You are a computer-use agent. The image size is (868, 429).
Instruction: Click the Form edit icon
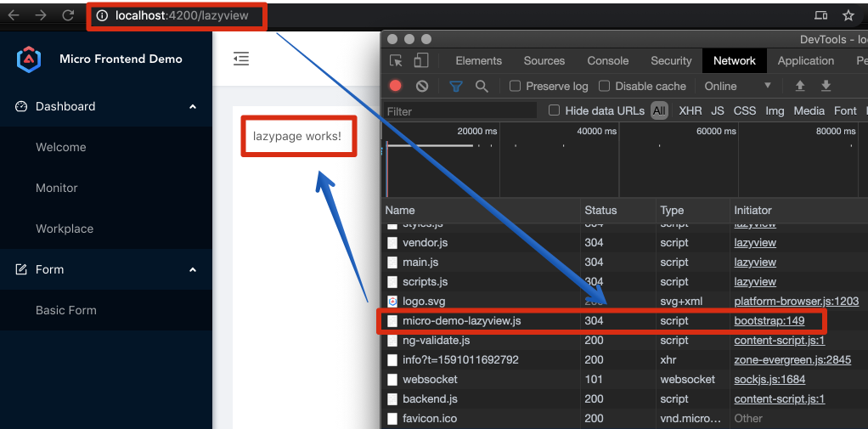(21, 269)
